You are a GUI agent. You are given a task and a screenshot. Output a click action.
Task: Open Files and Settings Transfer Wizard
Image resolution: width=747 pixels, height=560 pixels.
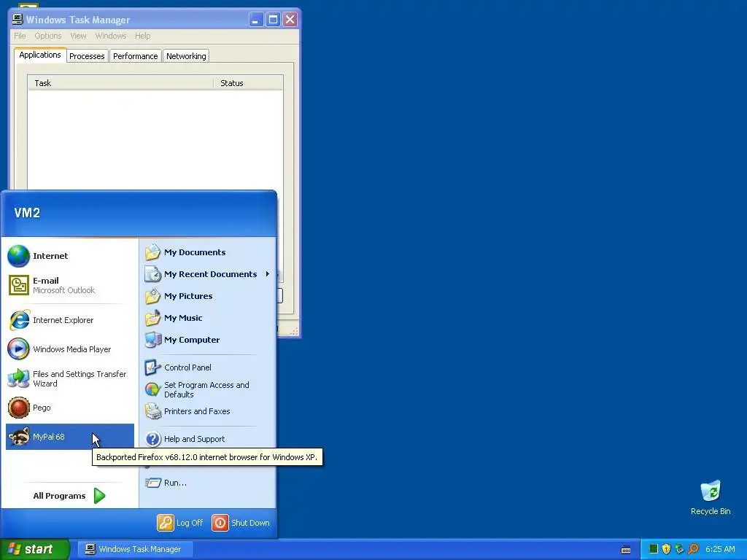point(69,378)
